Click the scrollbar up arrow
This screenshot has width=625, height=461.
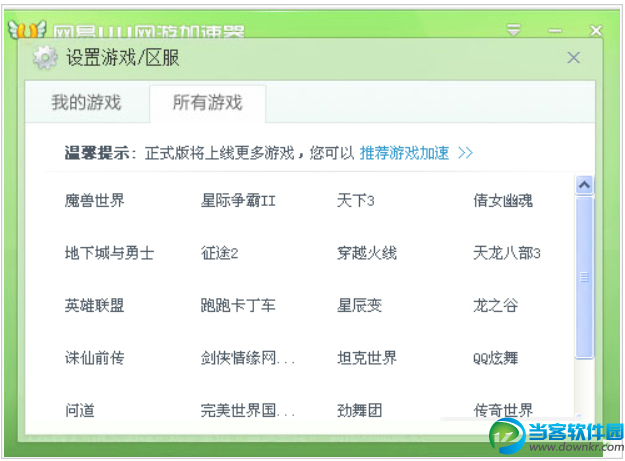coord(584,185)
